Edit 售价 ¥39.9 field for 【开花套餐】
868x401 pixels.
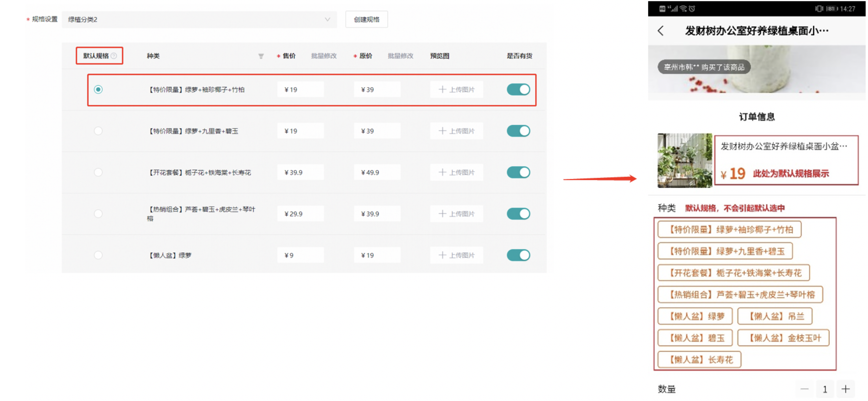click(300, 172)
